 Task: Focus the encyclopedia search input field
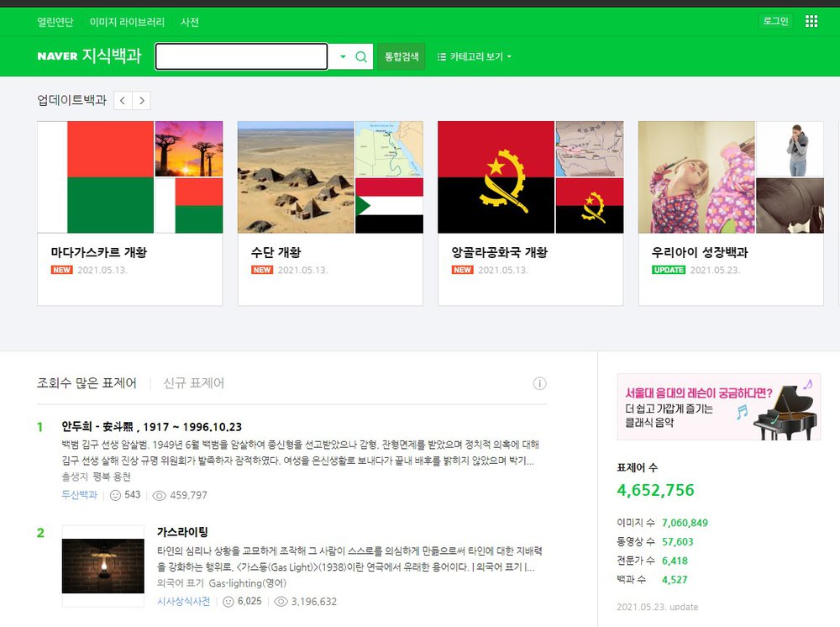click(241, 57)
